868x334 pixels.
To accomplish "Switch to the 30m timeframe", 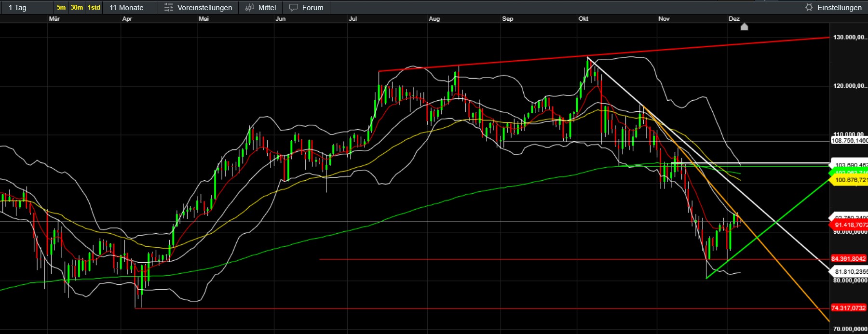I will pos(77,7).
